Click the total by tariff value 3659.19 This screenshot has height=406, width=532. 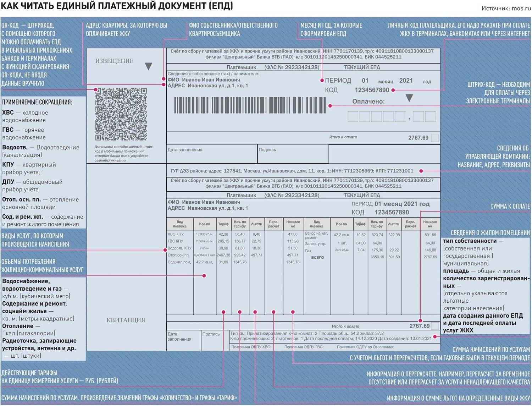(x=377, y=257)
